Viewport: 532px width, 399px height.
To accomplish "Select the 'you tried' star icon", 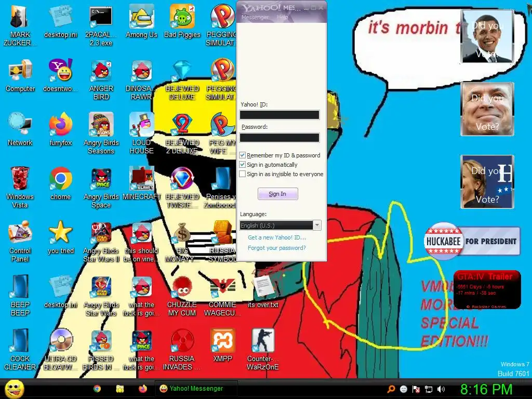I will (x=61, y=237).
